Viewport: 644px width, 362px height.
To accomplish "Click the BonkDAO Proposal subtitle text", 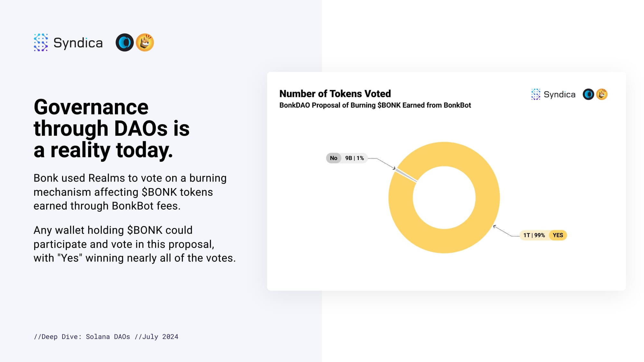I will coord(375,105).
